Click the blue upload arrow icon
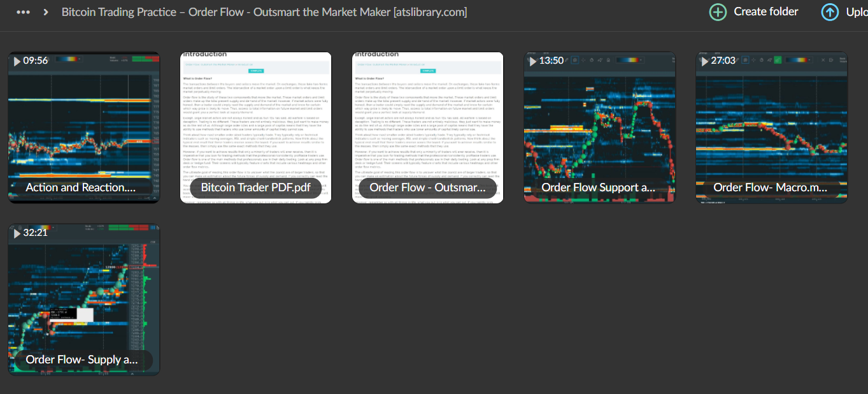Image resolution: width=868 pixels, height=394 pixels. coord(829,11)
